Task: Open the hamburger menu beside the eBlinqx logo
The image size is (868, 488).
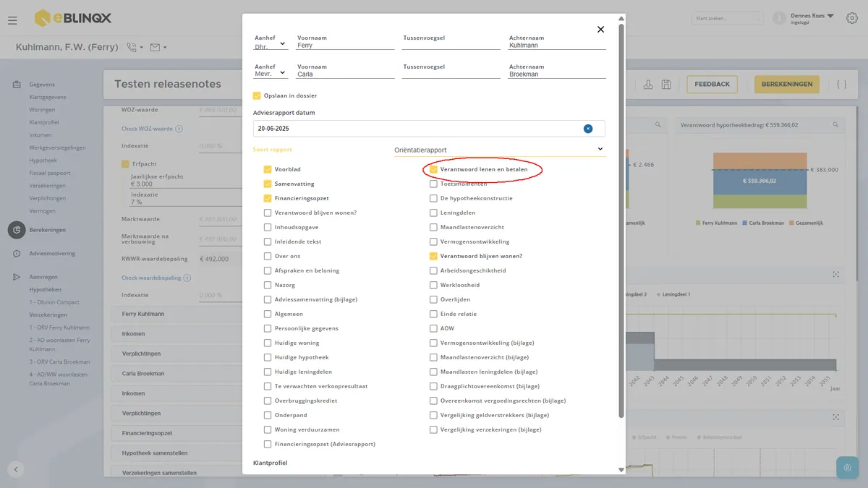Action: (x=12, y=20)
